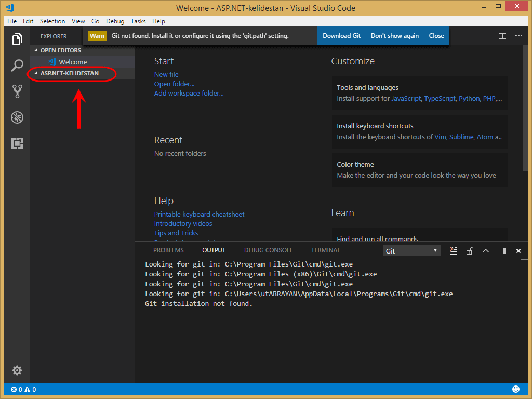Clear the output panel
This screenshot has height=399, width=532.
point(453,251)
